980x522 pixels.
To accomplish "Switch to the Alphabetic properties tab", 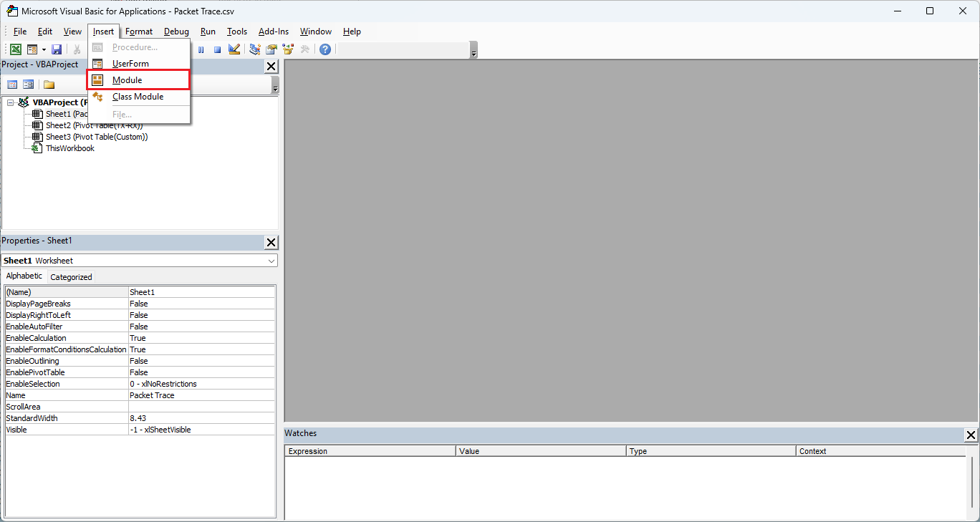I will pyautogui.click(x=24, y=276).
